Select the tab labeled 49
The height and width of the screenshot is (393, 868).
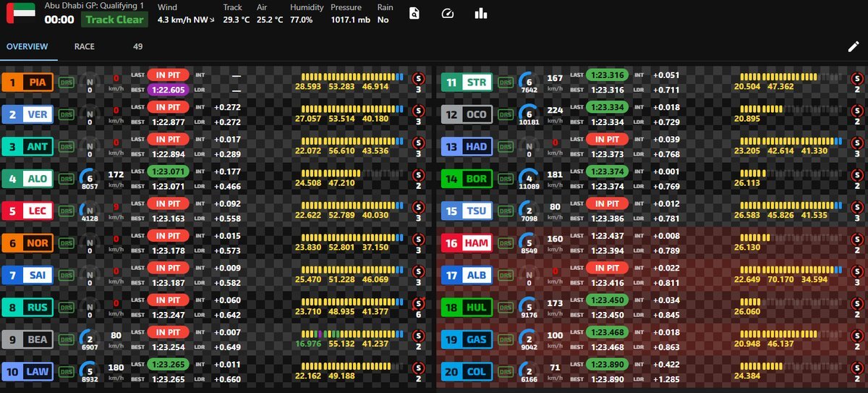[138, 46]
